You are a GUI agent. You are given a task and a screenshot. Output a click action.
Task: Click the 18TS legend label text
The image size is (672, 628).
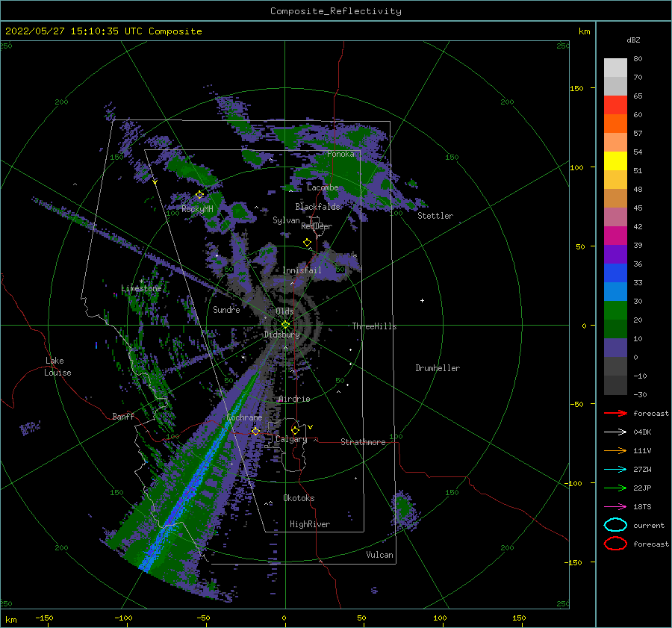(x=642, y=507)
